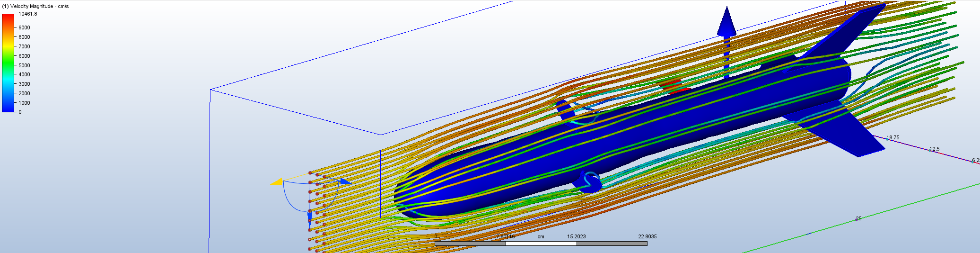Click the blue end of the velocity color bar
This screenshot has width=980, height=253.
pyautogui.click(x=8, y=108)
